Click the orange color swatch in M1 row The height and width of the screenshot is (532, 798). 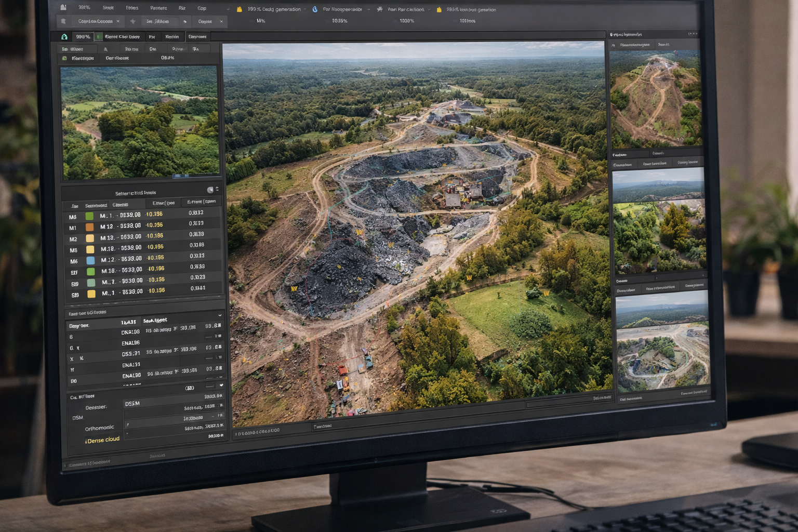coord(89,227)
